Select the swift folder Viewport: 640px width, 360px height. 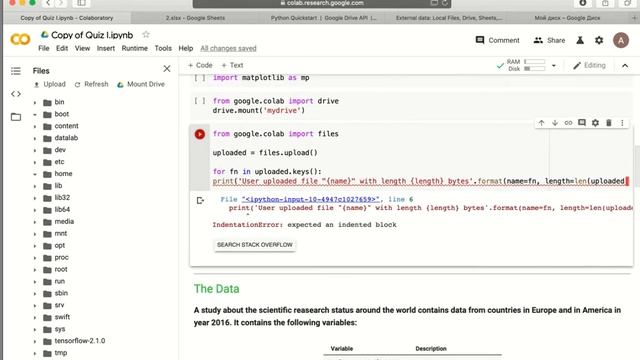[x=62, y=317]
